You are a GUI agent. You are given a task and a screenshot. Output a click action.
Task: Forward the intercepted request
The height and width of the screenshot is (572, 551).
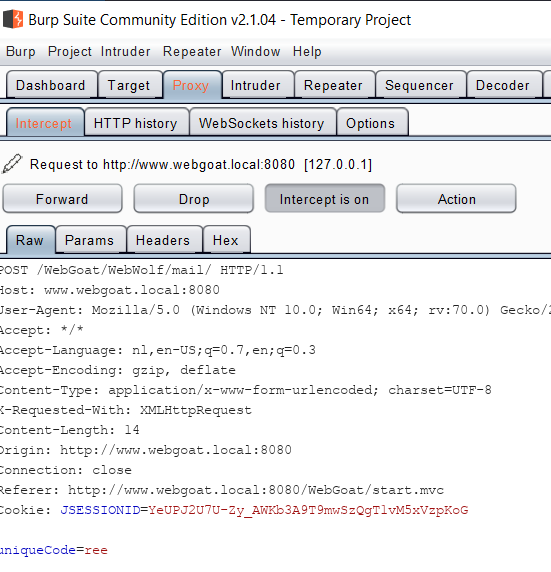pyautogui.click(x=62, y=198)
